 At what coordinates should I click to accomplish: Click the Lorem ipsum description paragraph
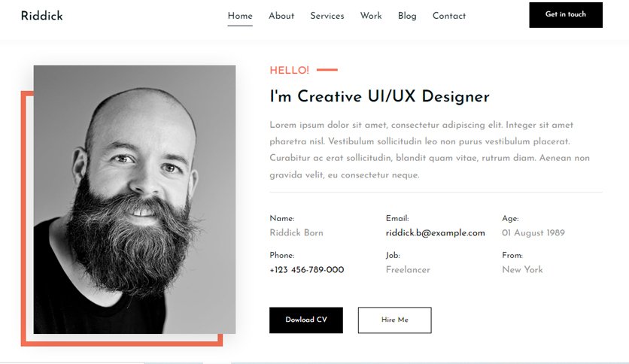pyautogui.click(x=430, y=150)
